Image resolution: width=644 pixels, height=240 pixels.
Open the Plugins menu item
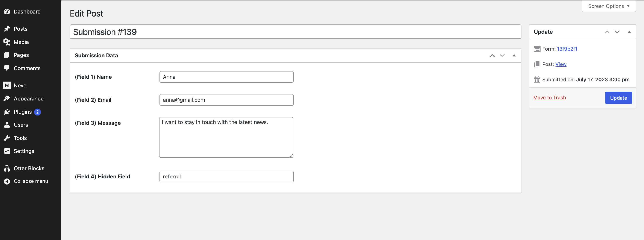[x=23, y=112]
